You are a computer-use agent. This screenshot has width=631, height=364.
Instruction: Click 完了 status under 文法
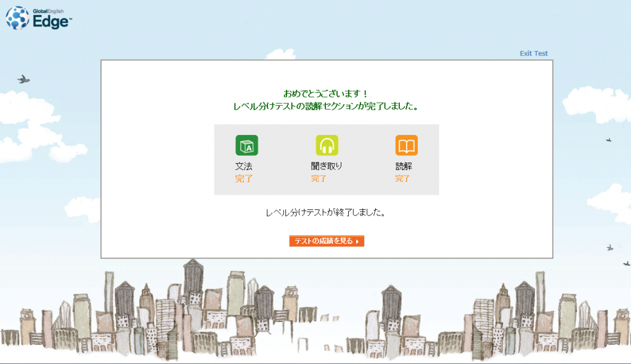point(244,179)
